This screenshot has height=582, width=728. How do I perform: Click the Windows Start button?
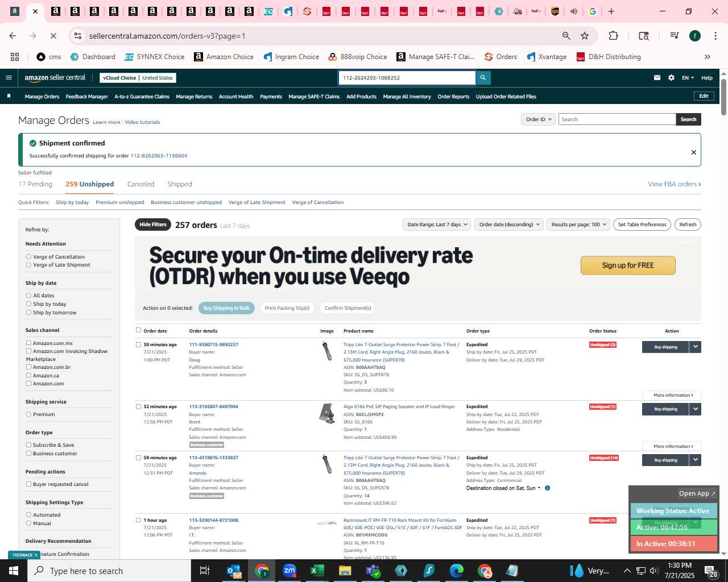tap(14, 571)
